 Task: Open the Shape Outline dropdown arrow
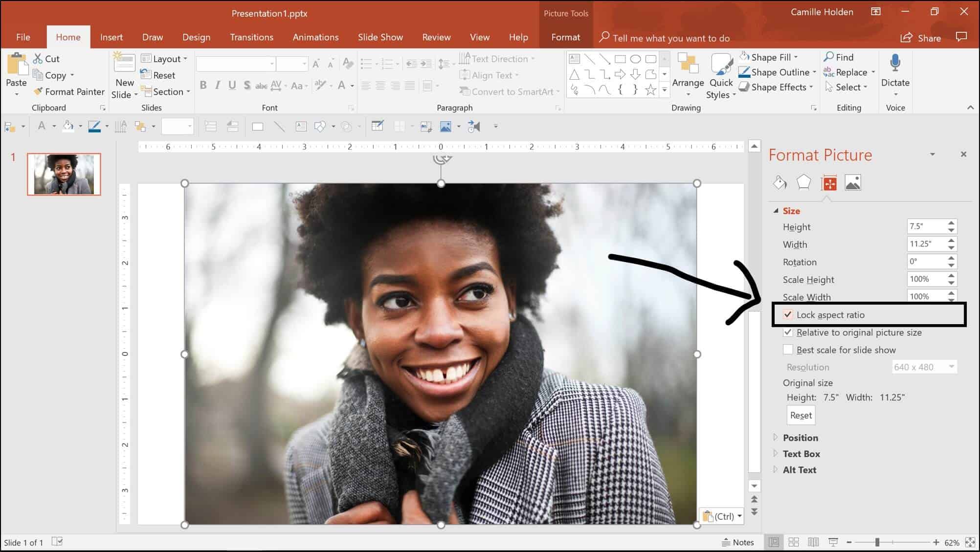tap(814, 72)
